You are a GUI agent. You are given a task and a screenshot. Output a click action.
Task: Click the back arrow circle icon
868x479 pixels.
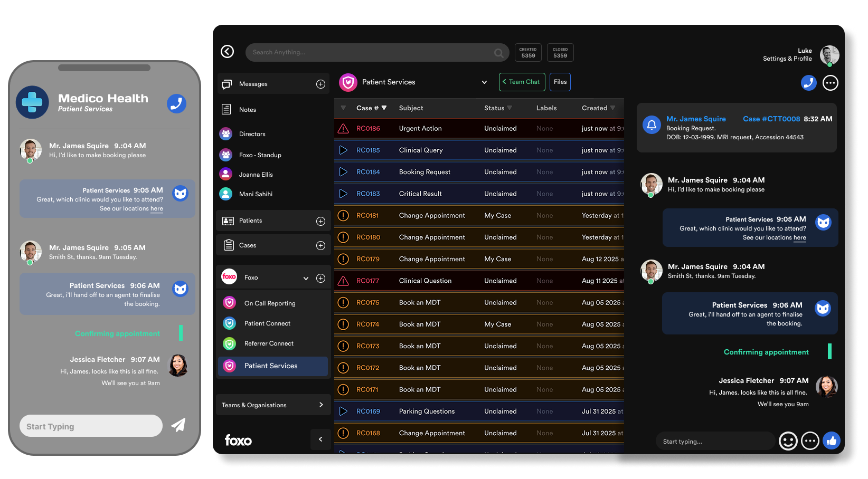pyautogui.click(x=227, y=51)
